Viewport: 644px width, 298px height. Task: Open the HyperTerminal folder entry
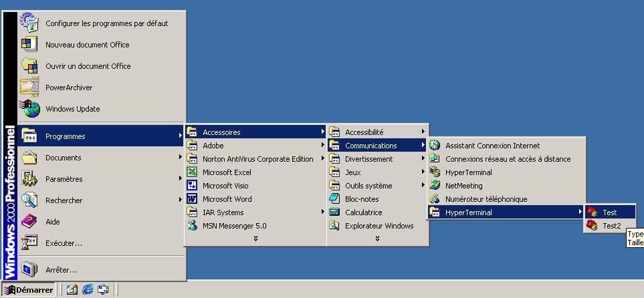click(506, 212)
